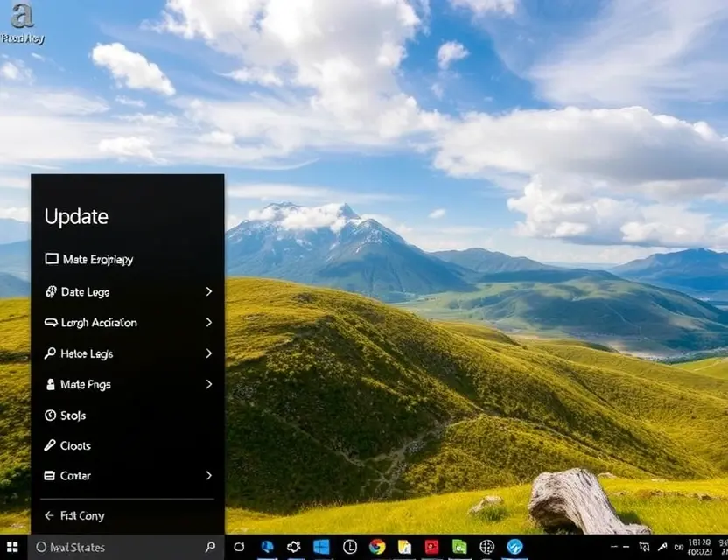The height and width of the screenshot is (560, 728).
Task: Select the Cloots menu entry
Action: [128, 445]
